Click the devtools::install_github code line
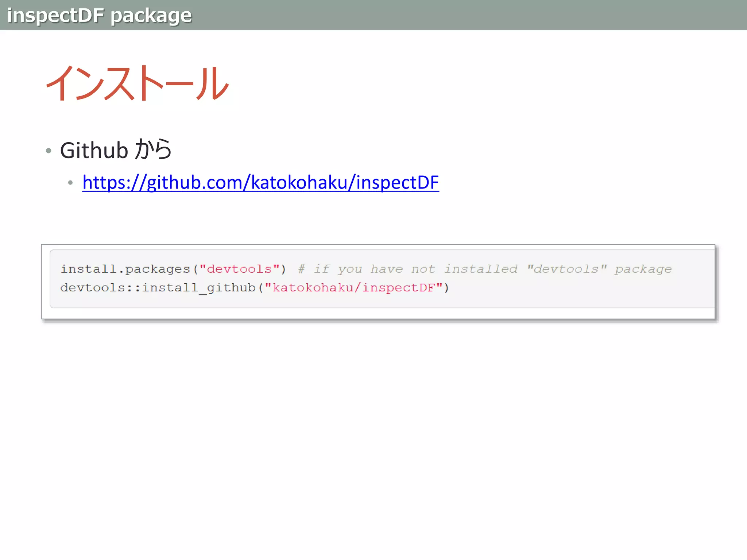The width and height of the screenshot is (747, 560). 255,288
